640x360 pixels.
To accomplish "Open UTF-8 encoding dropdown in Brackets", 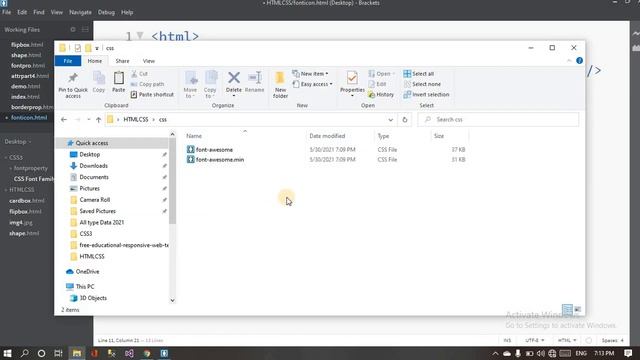I will (534, 340).
